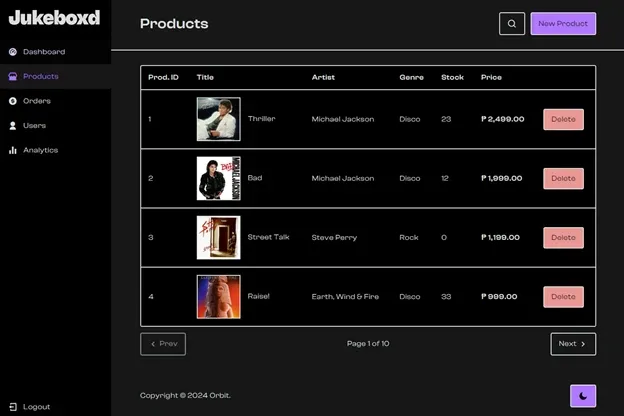Click the stock value '0' for Street Talk
Image resolution: width=624 pixels, height=416 pixels.
tap(444, 238)
